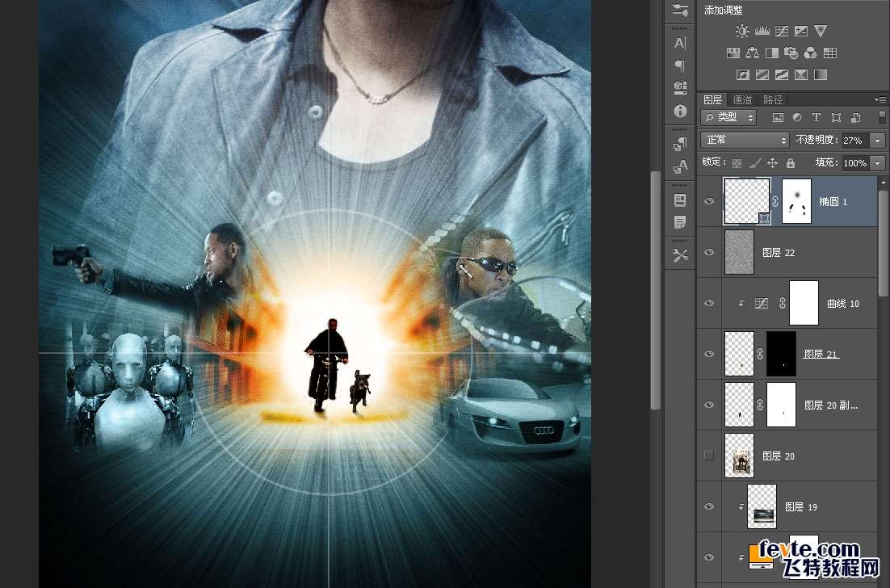
Task: Add a Gradient Map adjustment
Action: (821, 75)
